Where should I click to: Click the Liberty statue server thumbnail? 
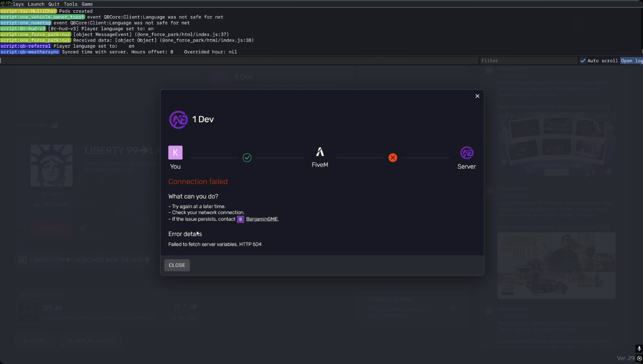[52, 165]
